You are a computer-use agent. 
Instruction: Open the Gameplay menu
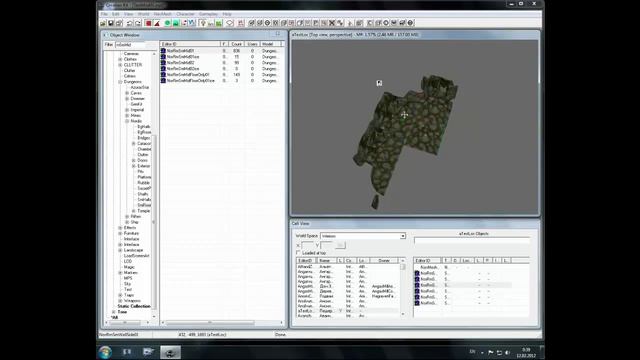[x=208, y=14]
